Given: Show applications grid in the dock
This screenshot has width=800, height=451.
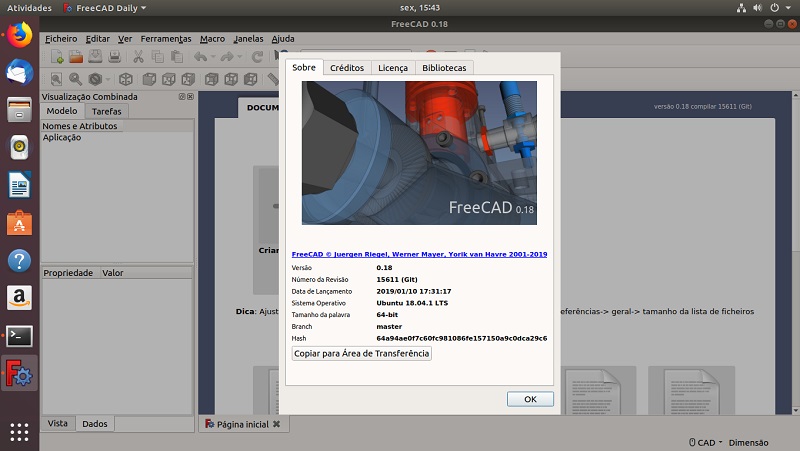Looking at the screenshot, I should click(x=19, y=432).
